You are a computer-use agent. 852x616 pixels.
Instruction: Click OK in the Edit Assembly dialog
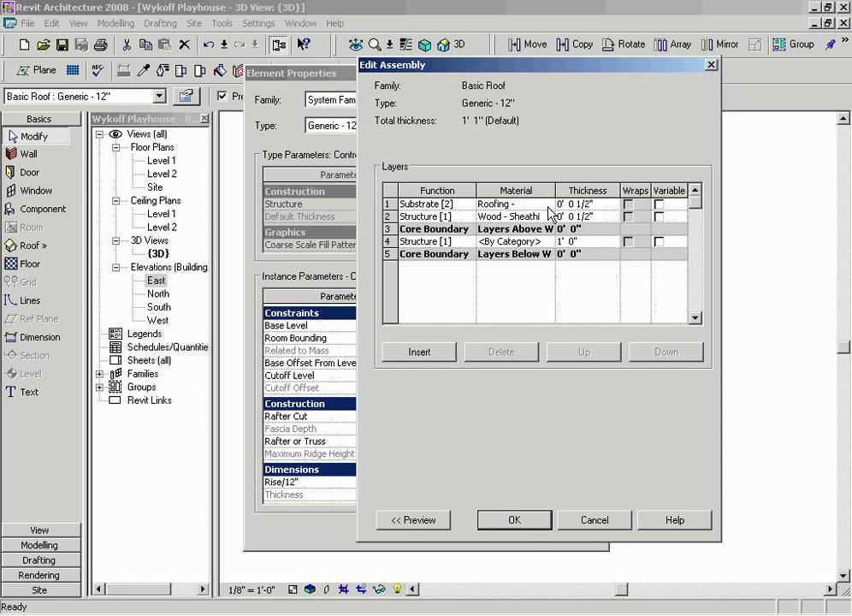pyautogui.click(x=514, y=520)
